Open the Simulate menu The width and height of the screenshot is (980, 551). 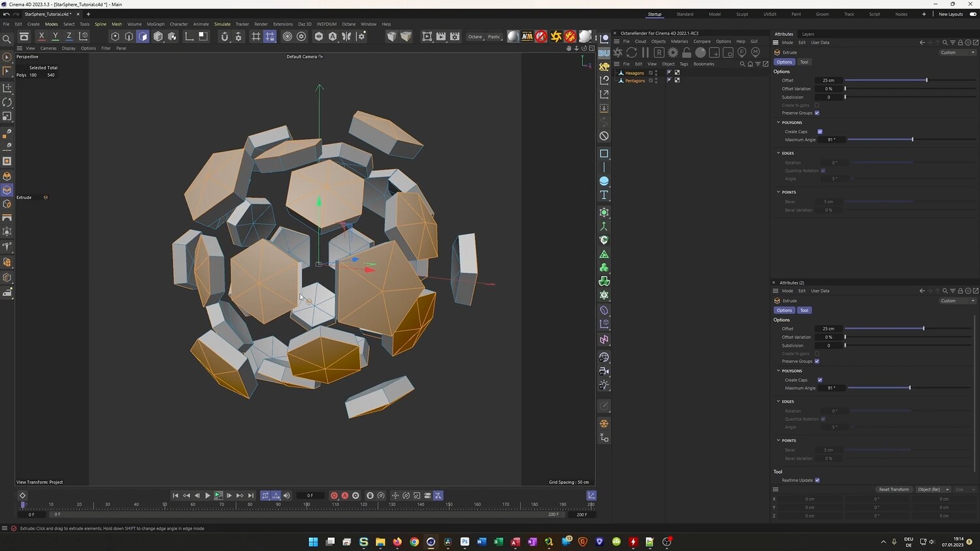coord(222,24)
